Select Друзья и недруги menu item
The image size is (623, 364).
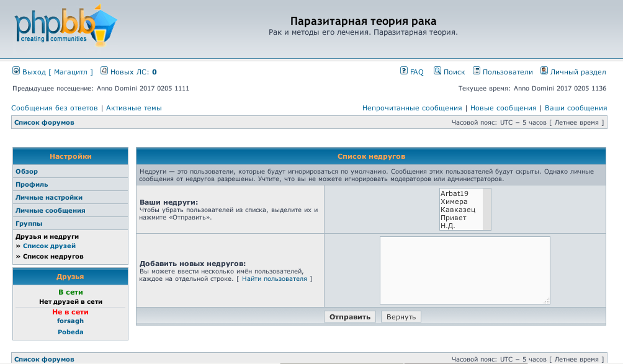pos(47,237)
